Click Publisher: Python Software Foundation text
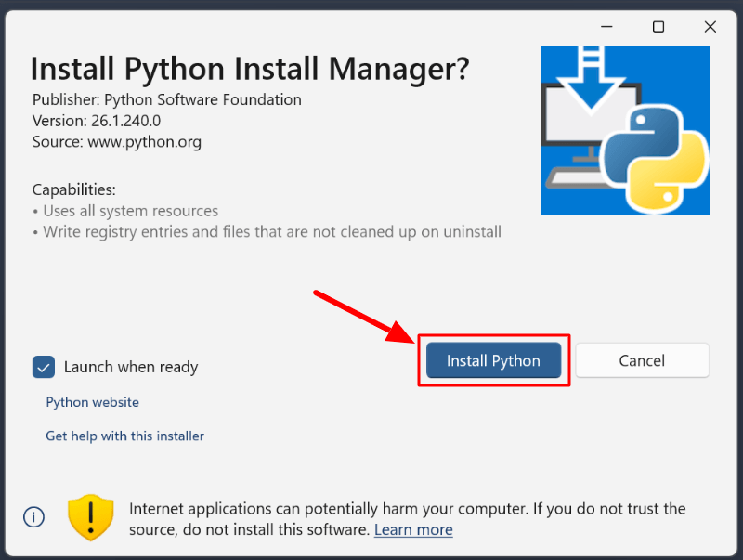 click(167, 100)
